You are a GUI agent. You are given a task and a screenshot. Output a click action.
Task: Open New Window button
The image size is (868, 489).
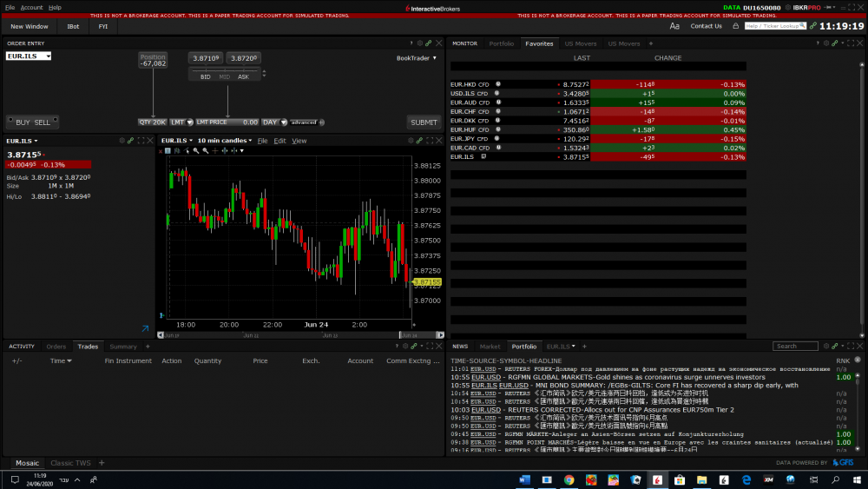pos(30,27)
